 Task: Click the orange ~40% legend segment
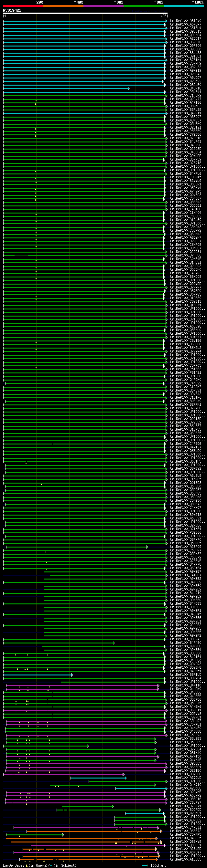pos(63,6)
